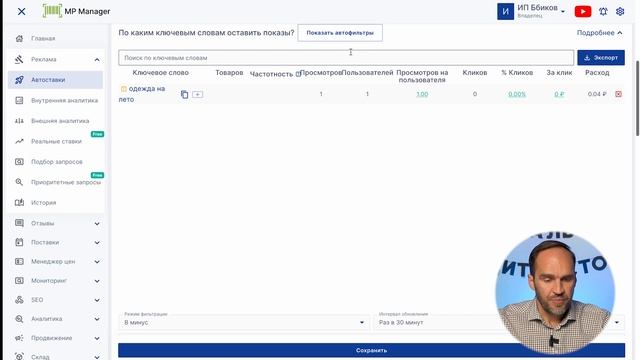Collapse the Реклама section chevron
Viewport: 640px width, 360px height.
(97, 60)
